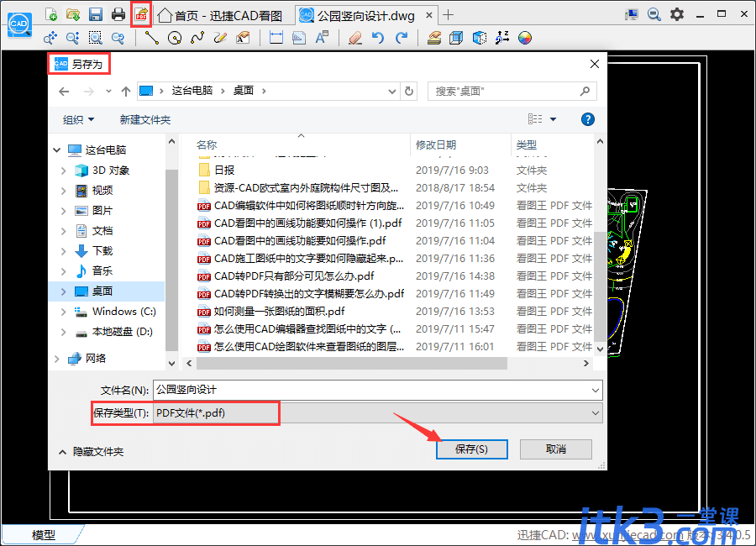Collapse the 这台电脑 tree node
This screenshot has width=756, height=546.
coord(57,150)
